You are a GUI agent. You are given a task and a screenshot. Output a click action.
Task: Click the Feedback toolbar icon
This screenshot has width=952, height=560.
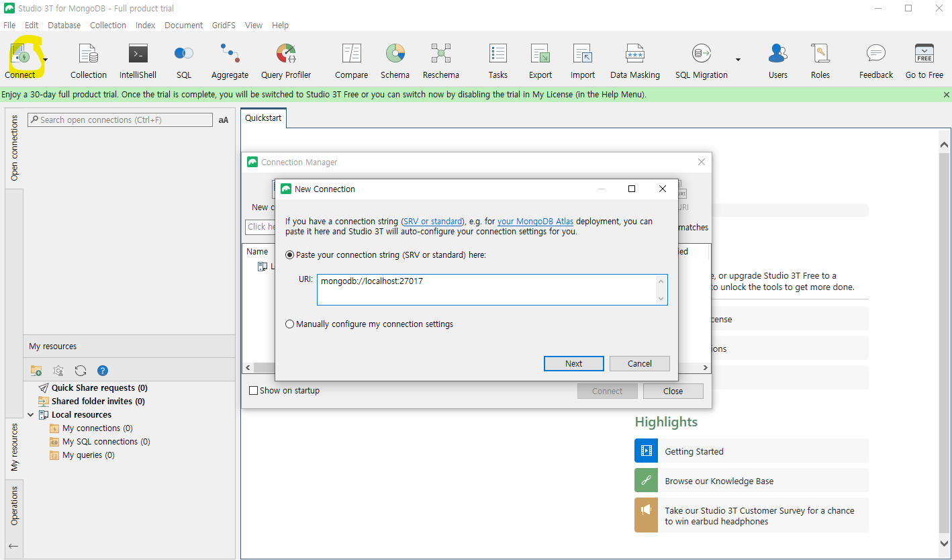(x=876, y=61)
